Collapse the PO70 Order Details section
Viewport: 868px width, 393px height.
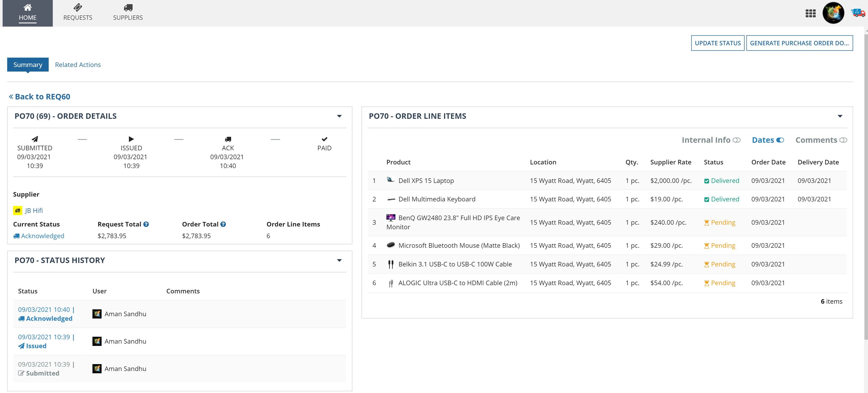(339, 116)
